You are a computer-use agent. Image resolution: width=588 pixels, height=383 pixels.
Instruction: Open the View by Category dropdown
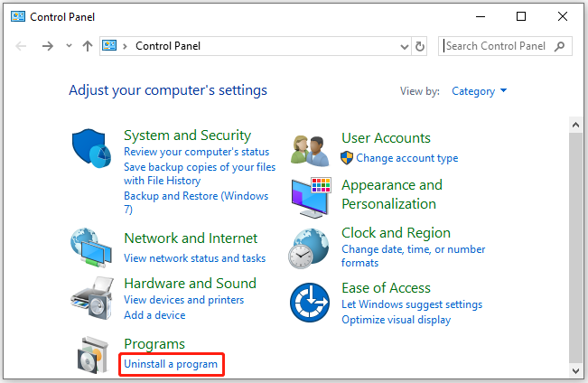(480, 91)
